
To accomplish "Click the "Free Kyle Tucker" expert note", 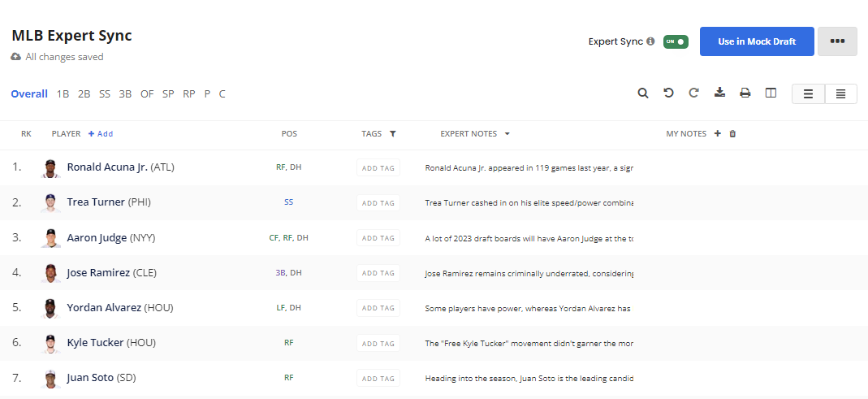I will [x=529, y=344].
